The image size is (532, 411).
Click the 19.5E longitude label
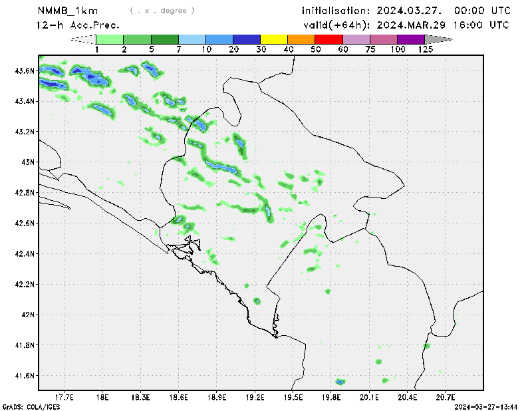pos(293,398)
